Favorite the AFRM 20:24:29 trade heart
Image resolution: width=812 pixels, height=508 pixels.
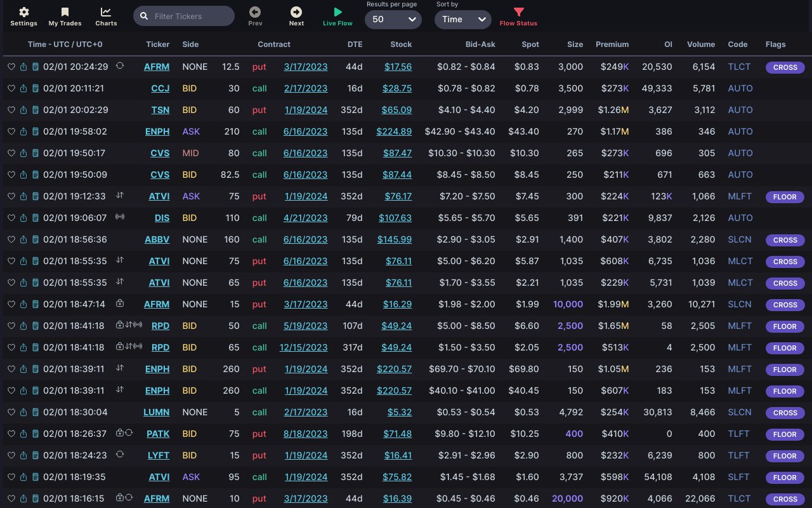pyautogui.click(x=11, y=67)
